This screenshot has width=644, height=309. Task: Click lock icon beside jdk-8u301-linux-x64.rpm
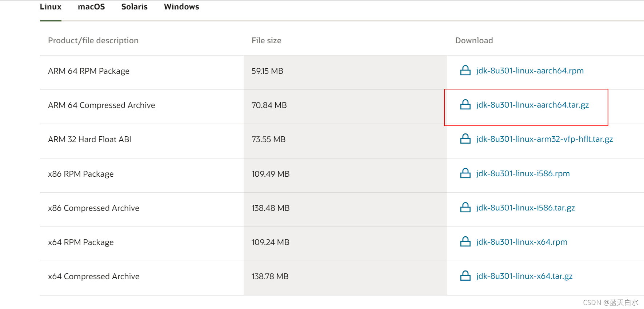coord(465,242)
